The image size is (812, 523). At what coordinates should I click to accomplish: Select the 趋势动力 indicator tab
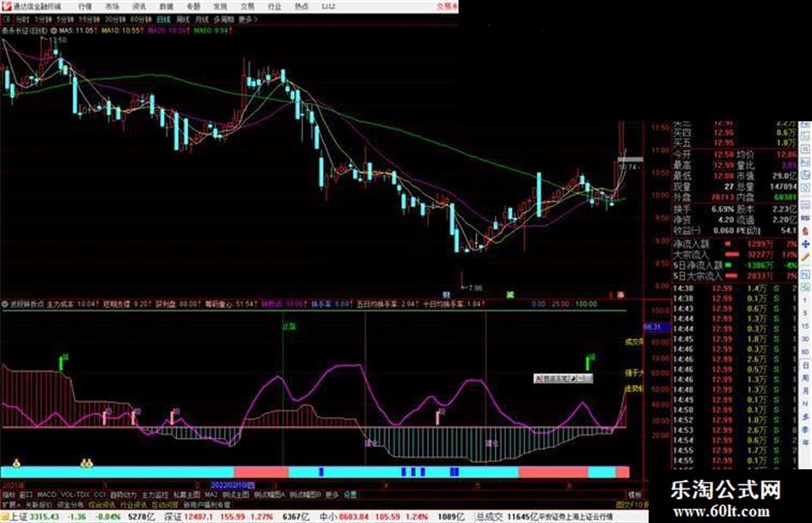point(124,495)
